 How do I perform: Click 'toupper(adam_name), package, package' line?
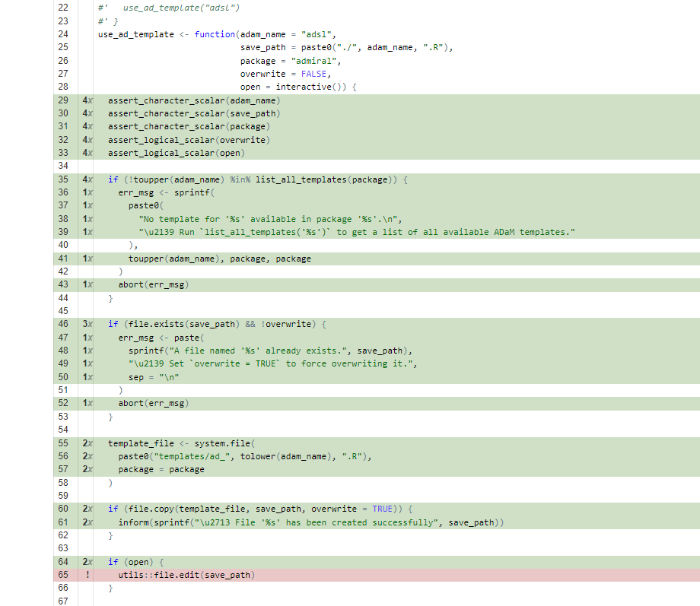(x=220, y=259)
